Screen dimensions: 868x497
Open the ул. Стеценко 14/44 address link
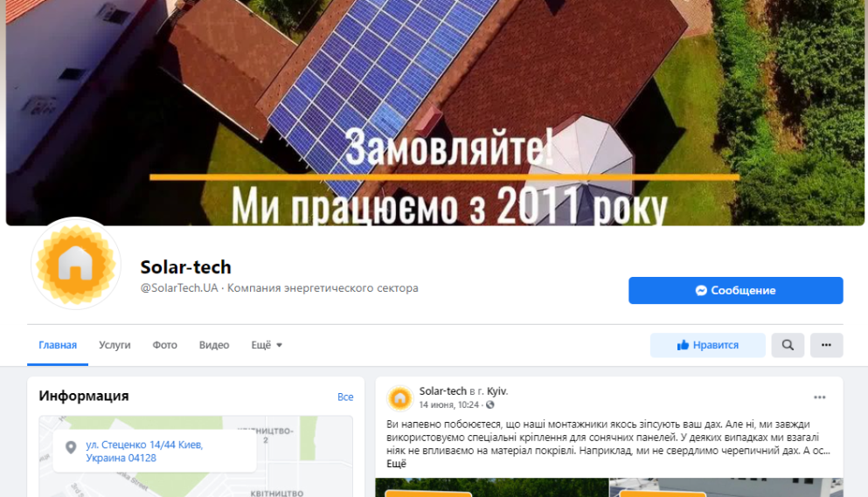pyautogui.click(x=144, y=451)
